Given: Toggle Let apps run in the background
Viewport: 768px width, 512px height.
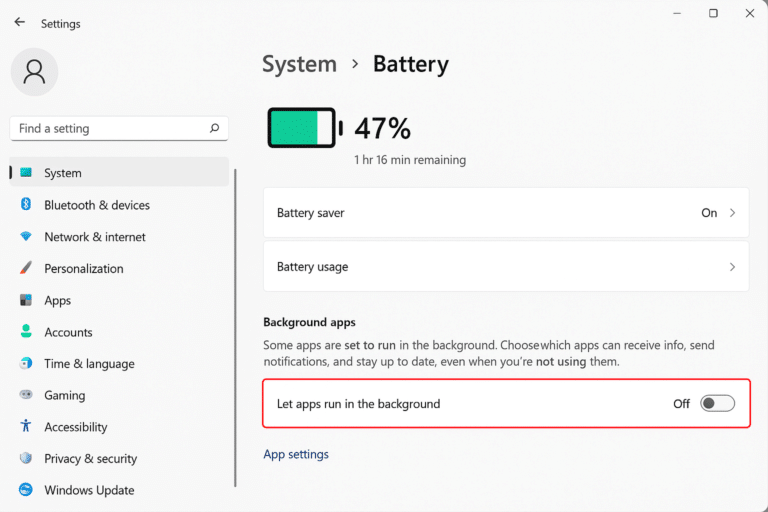Looking at the screenshot, I should 717,404.
